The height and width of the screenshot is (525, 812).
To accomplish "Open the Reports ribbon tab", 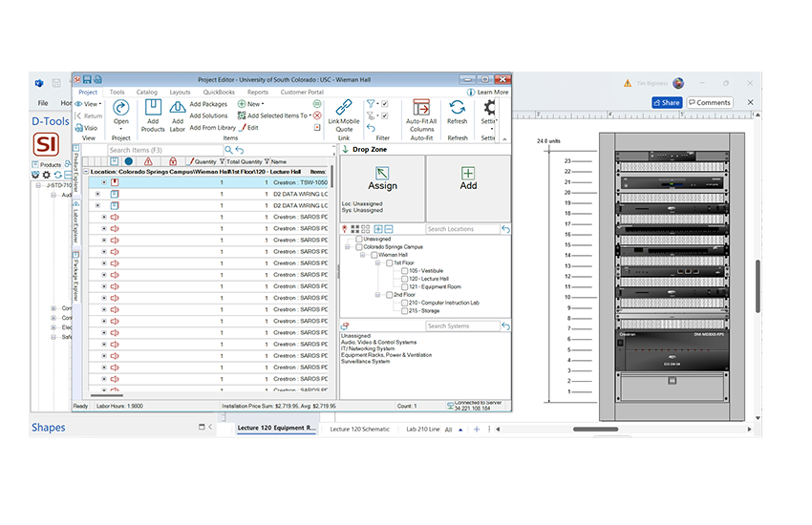I will click(257, 92).
